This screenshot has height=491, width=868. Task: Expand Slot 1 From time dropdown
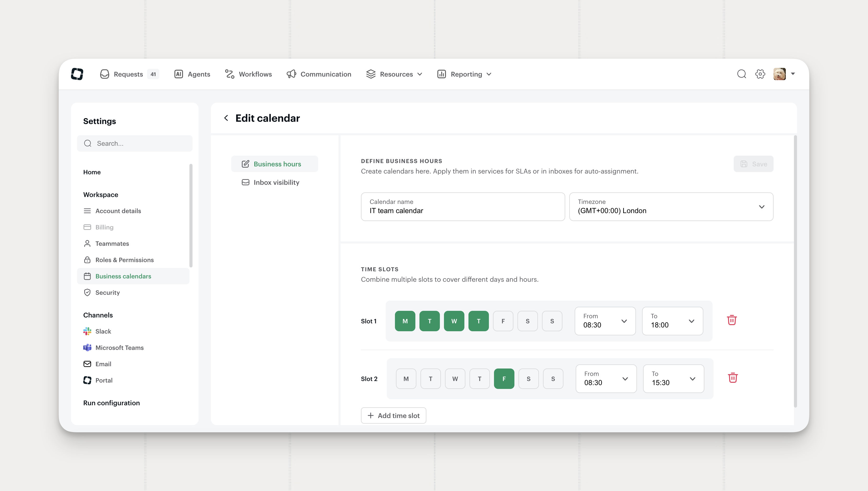tap(605, 321)
